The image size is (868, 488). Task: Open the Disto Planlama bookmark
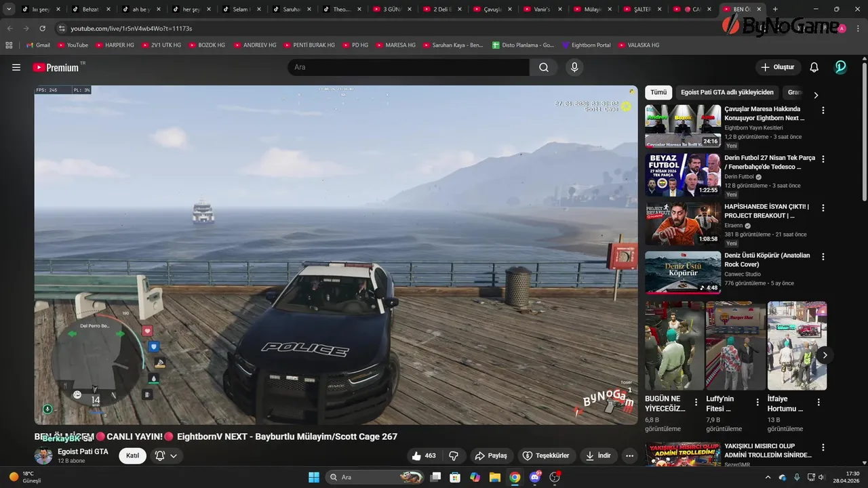click(523, 45)
